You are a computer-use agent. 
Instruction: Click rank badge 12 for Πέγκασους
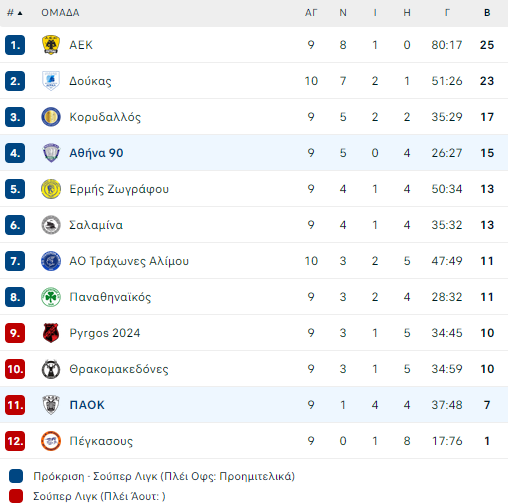pos(15,441)
